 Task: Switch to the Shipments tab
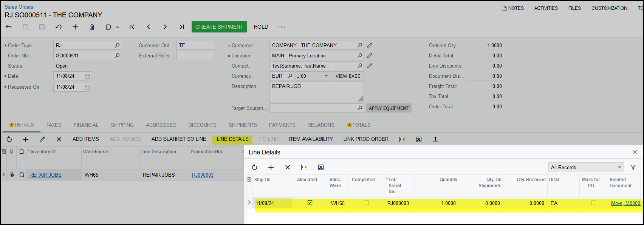click(243, 125)
